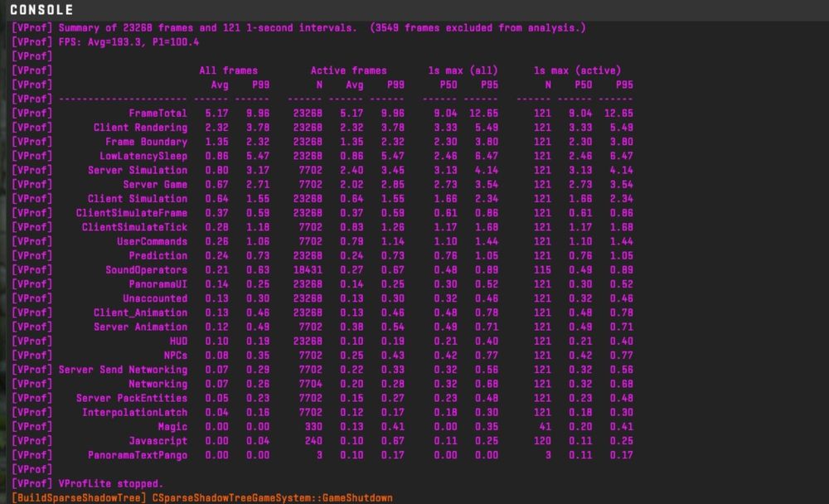The width and height of the screenshot is (829, 504).
Task: Click the CONSOLE title text
Action: [41, 10]
